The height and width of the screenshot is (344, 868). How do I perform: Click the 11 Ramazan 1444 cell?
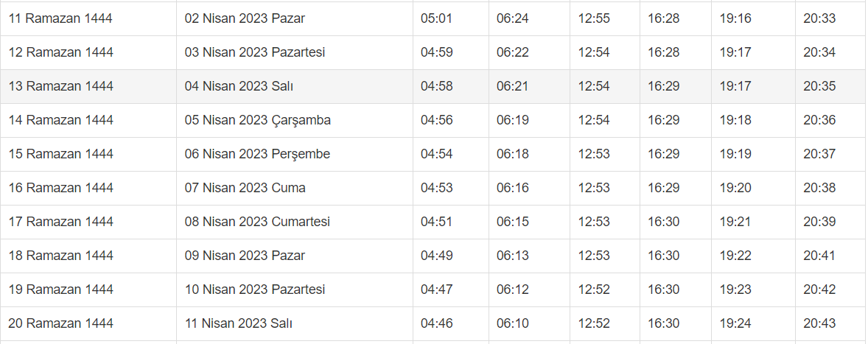coord(60,18)
